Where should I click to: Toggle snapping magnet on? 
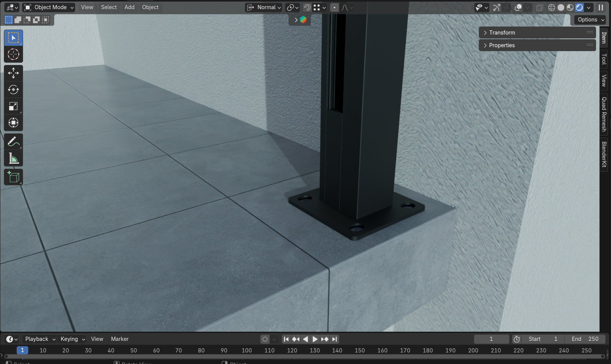click(307, 7)
